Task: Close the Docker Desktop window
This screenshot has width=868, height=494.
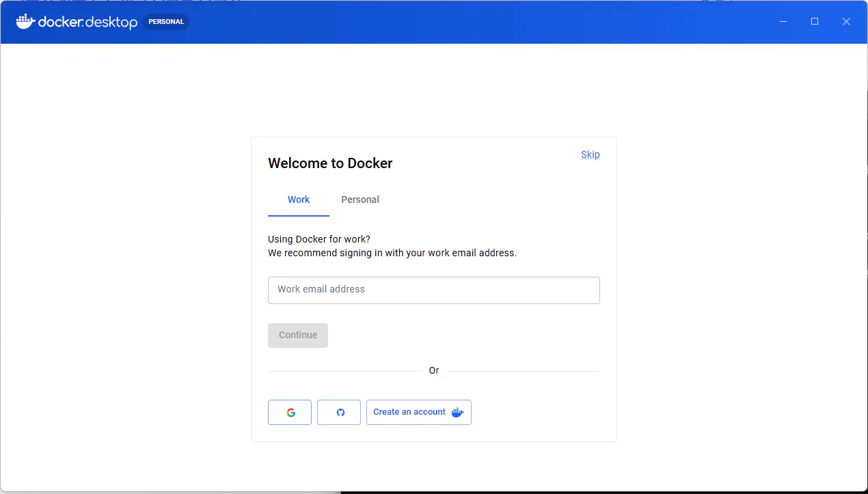Action: point(846,22)
